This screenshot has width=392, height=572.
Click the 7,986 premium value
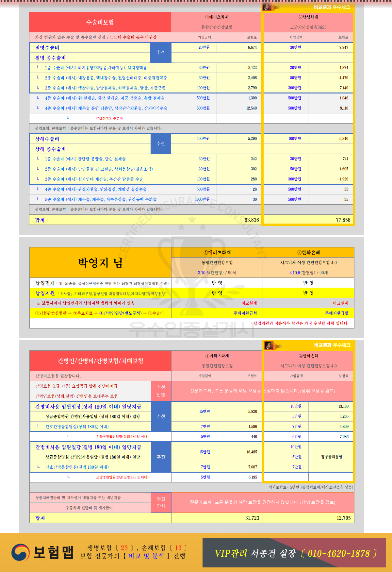(344, 437)
